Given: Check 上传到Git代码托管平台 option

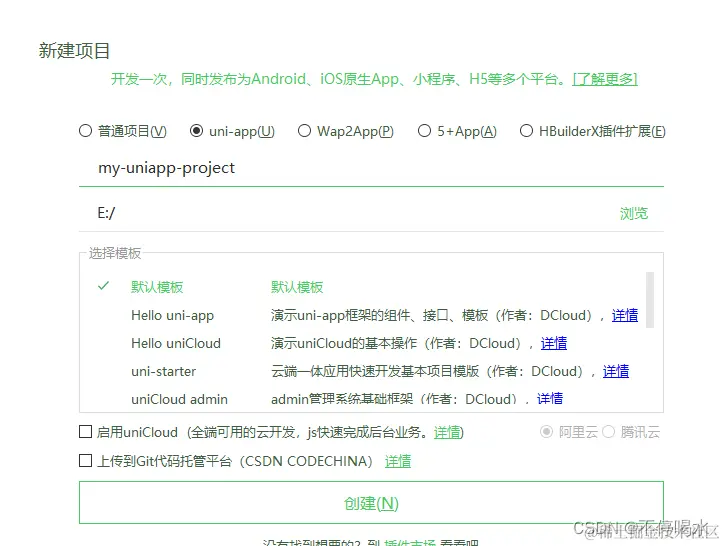Looking at the screenshot, I should pos(86,460).
